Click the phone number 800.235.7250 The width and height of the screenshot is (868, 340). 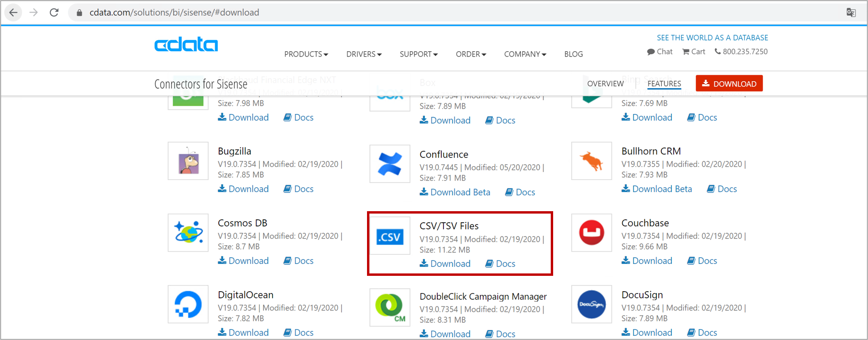click(x=741, y=52)
